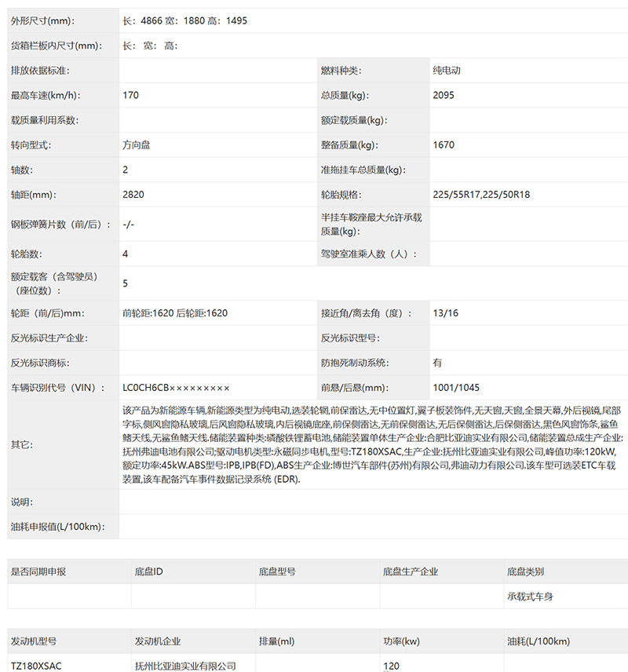Select the 整备质量 value 1670
The height and width of the screenshot is (672, 628).
444,145
